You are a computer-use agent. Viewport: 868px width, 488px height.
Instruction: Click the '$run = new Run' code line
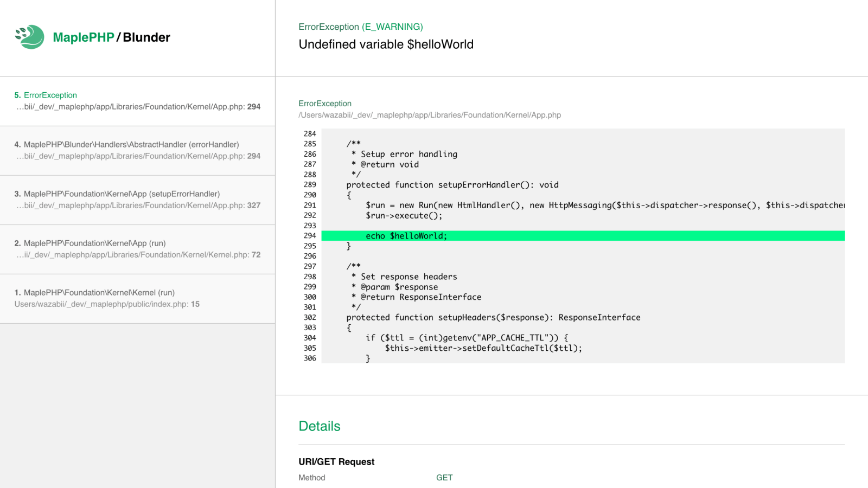(605, 206)
